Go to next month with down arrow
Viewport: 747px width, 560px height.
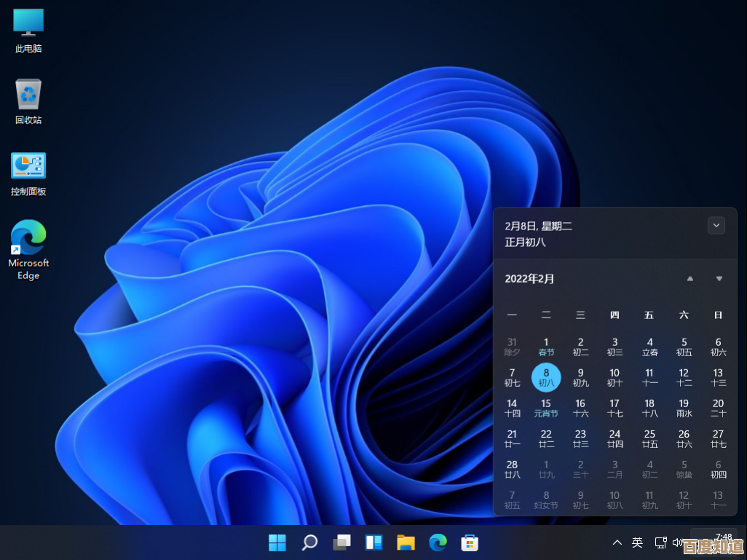719,278
